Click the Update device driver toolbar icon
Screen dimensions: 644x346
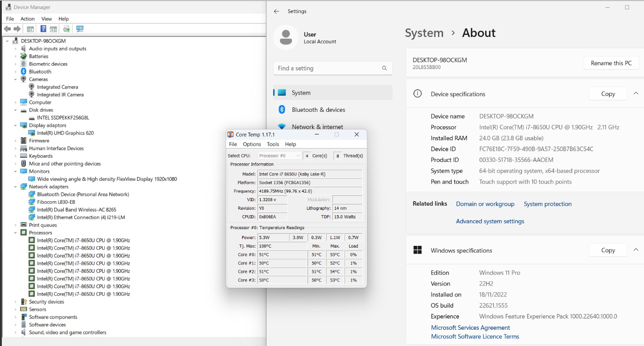tap(66, 29)
